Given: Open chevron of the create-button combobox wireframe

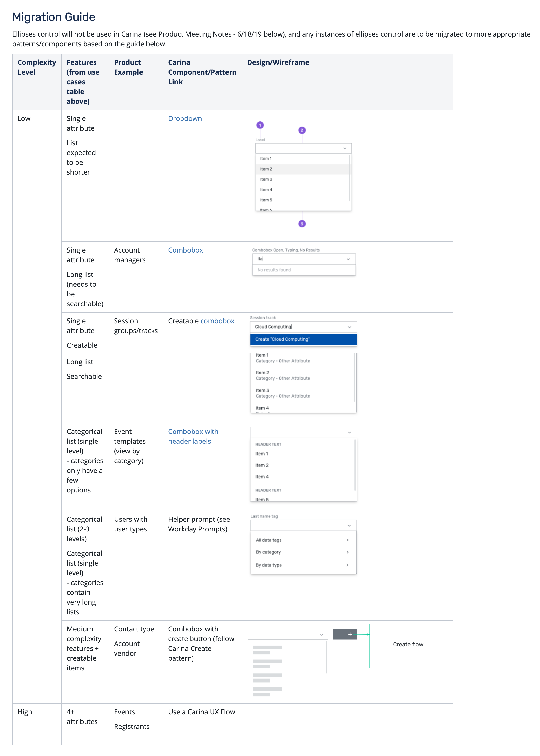Looking at the screenshot, I should [x=322, y=635].
